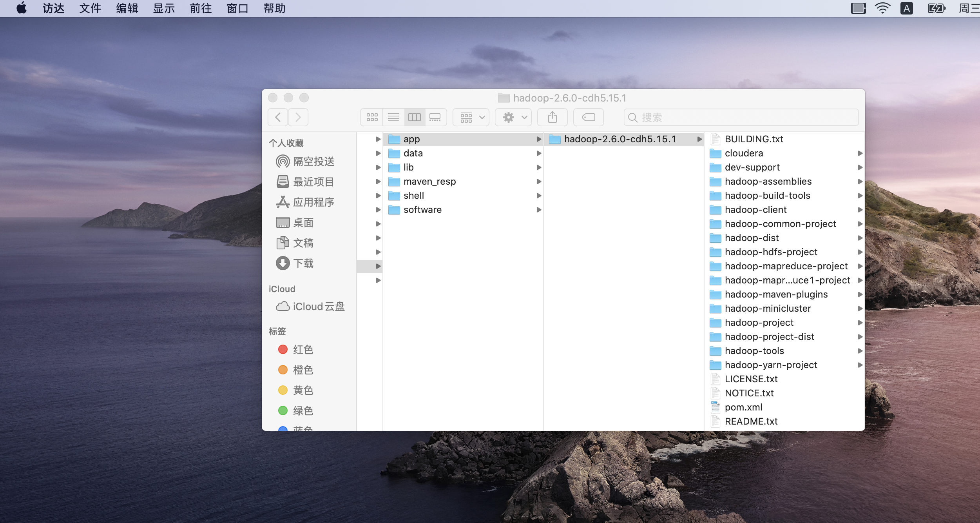Click the gallery view button in toolbar

point(436,117)
